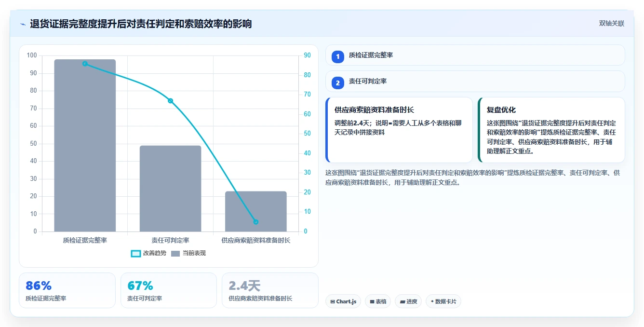
Task: Click the 进度 tag
Action: click(408, 301)
